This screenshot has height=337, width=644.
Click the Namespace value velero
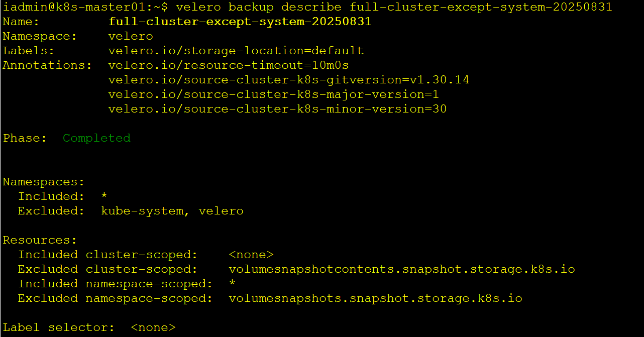click(131, 36)
